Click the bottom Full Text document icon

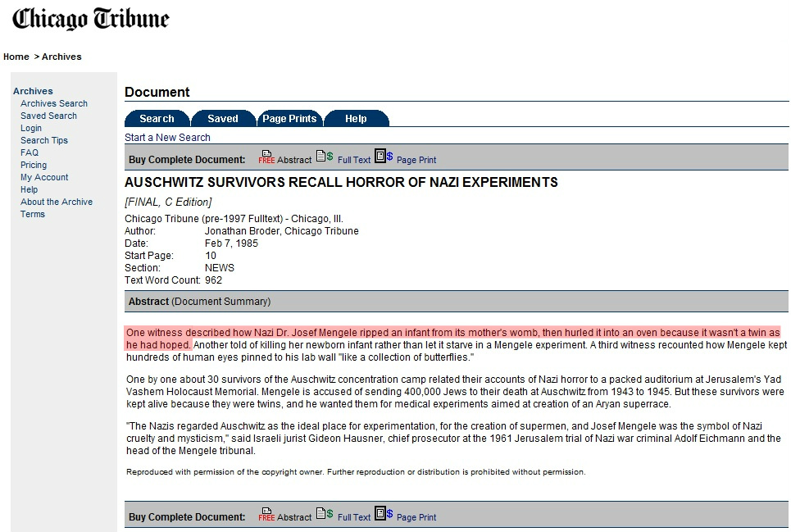(325, 514)
